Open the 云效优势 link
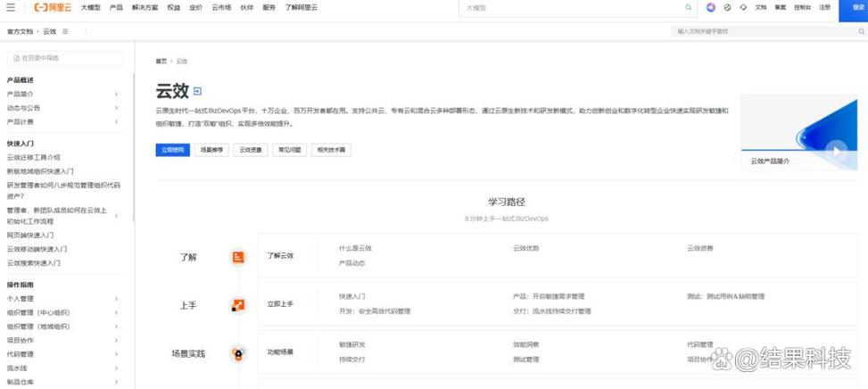868x389 pixels. [x=526, y=248]
